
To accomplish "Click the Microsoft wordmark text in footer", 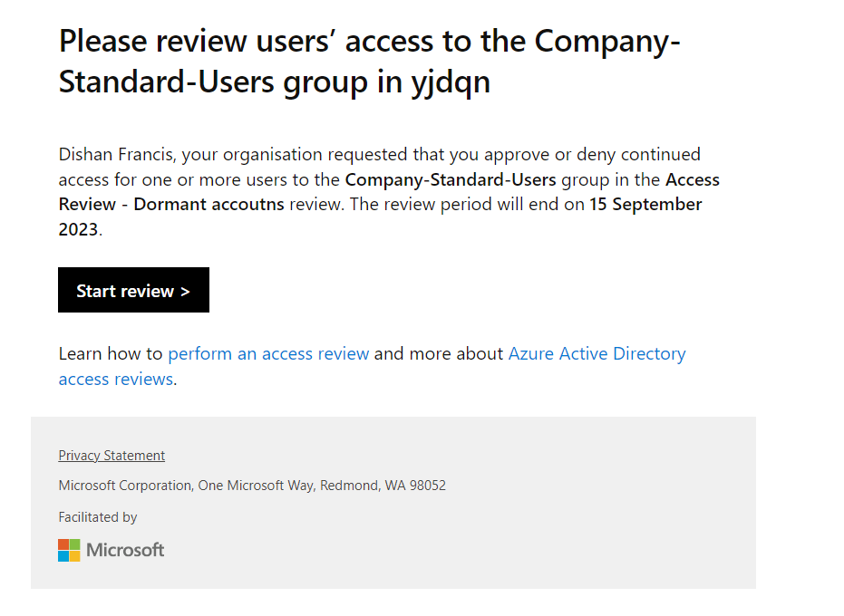I will coord(125,550).
